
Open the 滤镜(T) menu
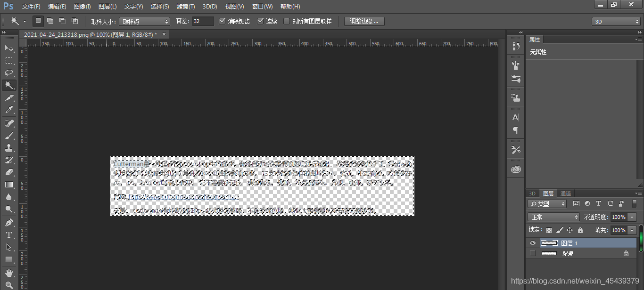pyautogui.click(x=185, y=7)
